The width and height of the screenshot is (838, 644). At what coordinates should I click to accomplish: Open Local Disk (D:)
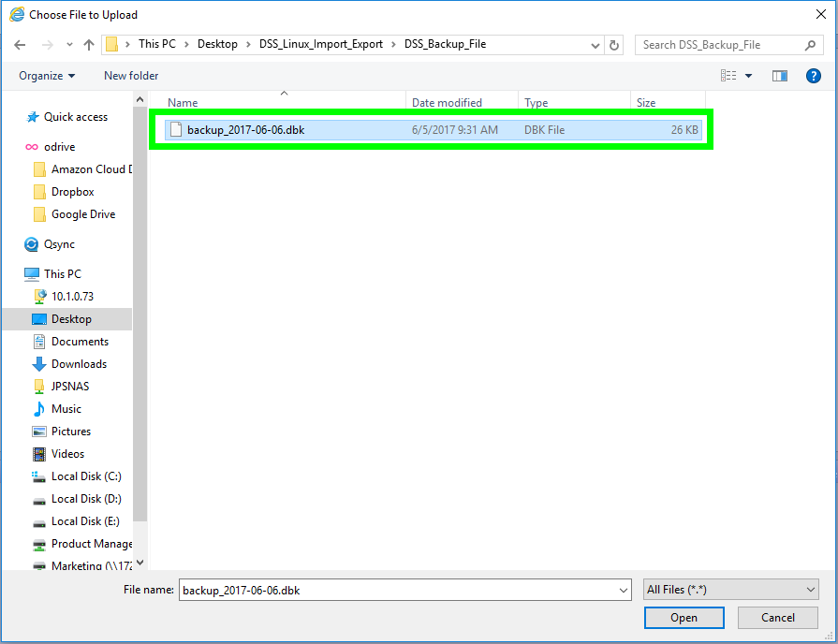tap(86, 499)
